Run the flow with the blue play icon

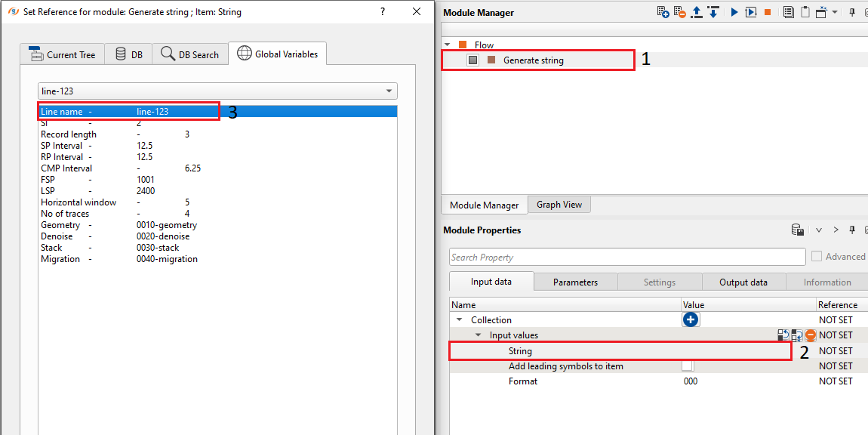coord(734,12)
